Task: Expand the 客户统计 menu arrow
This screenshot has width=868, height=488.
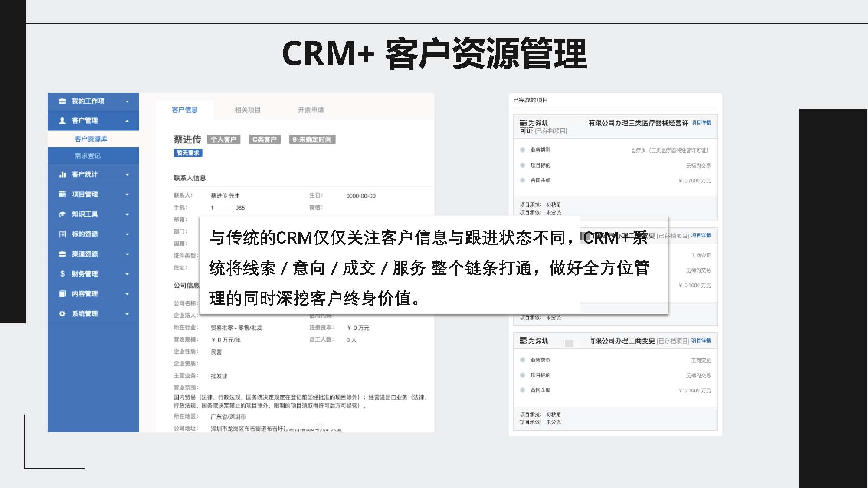Action: [127, 175]
